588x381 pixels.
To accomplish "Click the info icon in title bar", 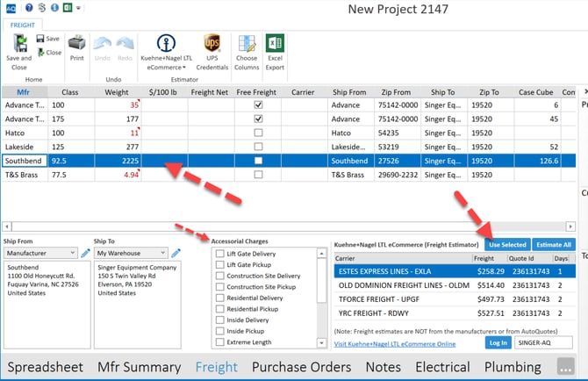I will [x=54, y=8].
